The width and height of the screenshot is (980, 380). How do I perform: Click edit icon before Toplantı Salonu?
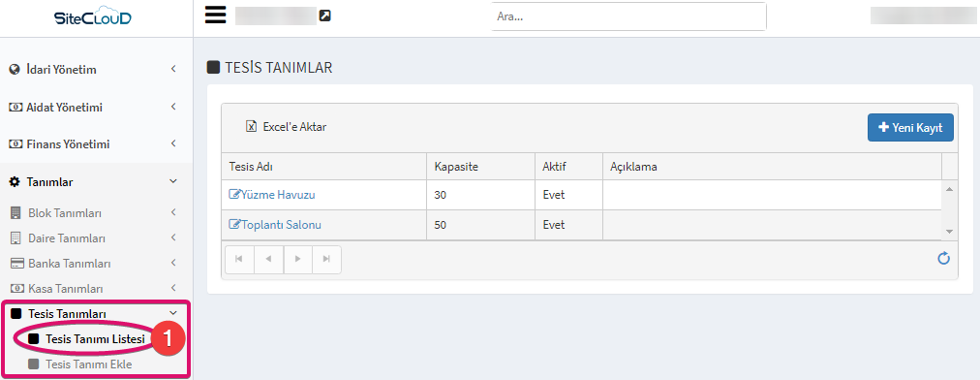235,224
